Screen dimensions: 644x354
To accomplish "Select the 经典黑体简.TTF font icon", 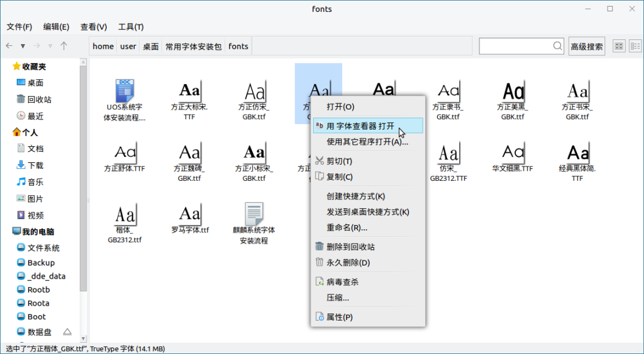I will click(577, 153).
